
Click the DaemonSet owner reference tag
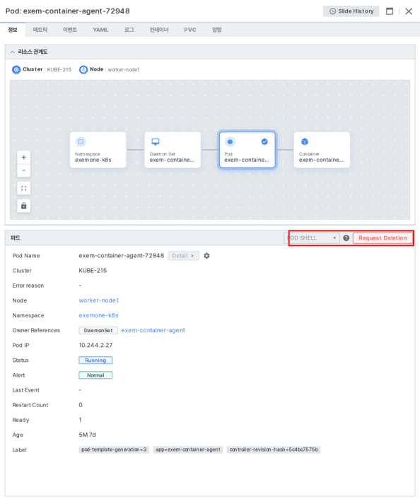point(98,330)
